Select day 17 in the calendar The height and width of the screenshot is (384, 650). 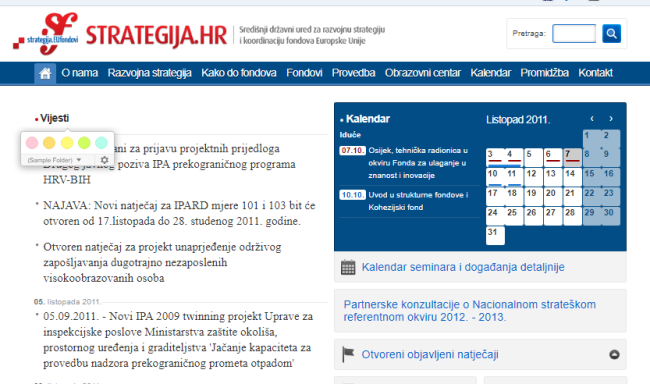pos(495,196)
